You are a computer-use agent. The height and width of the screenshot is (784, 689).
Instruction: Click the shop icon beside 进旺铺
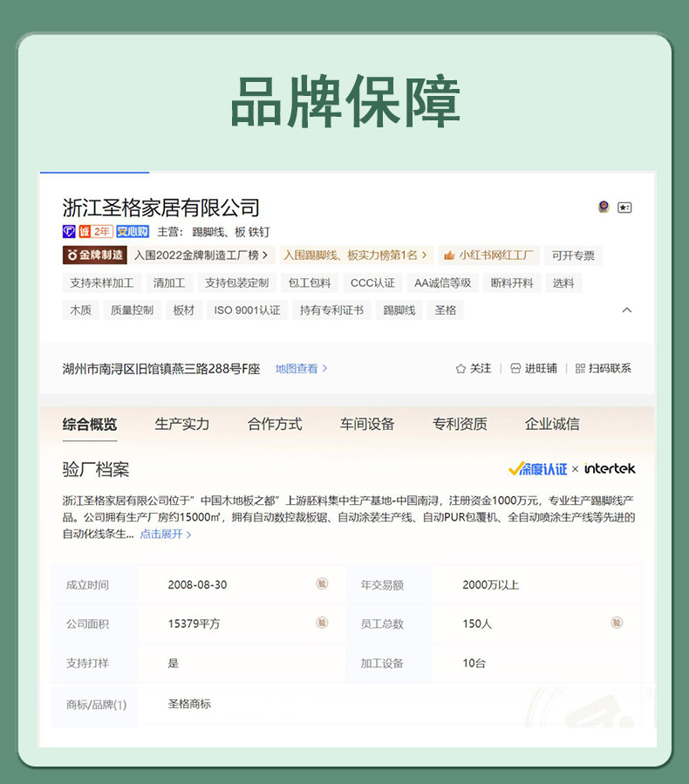pos(515,369)
